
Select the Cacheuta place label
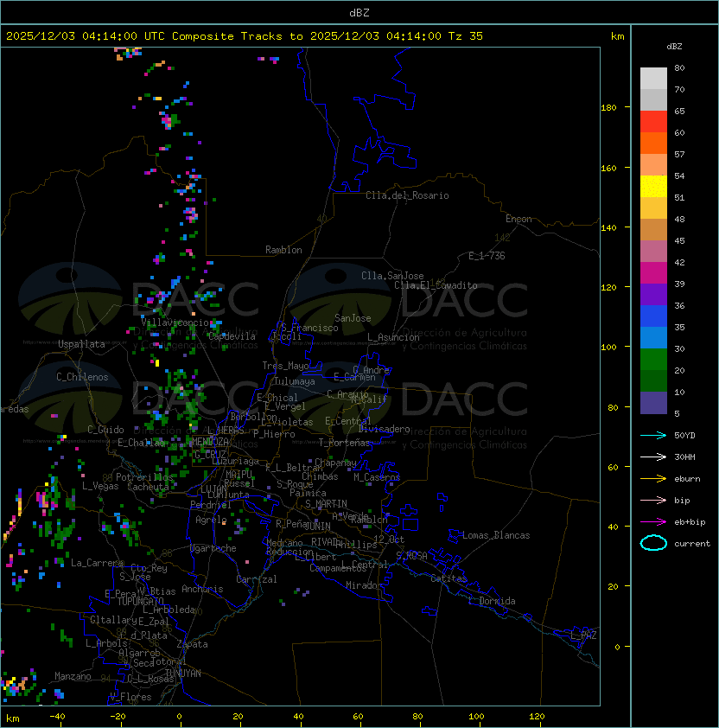pyautogui.click(x=148, y=487)
